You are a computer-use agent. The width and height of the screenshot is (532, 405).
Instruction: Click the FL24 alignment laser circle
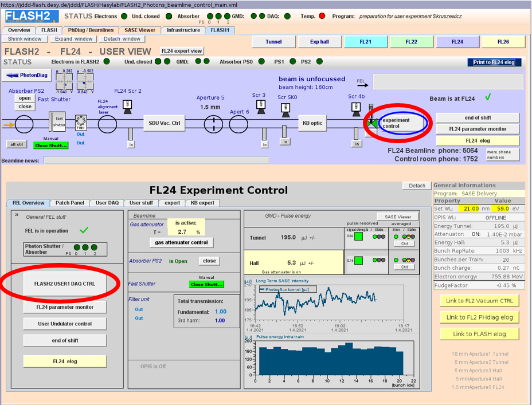(x=107, y=123)
